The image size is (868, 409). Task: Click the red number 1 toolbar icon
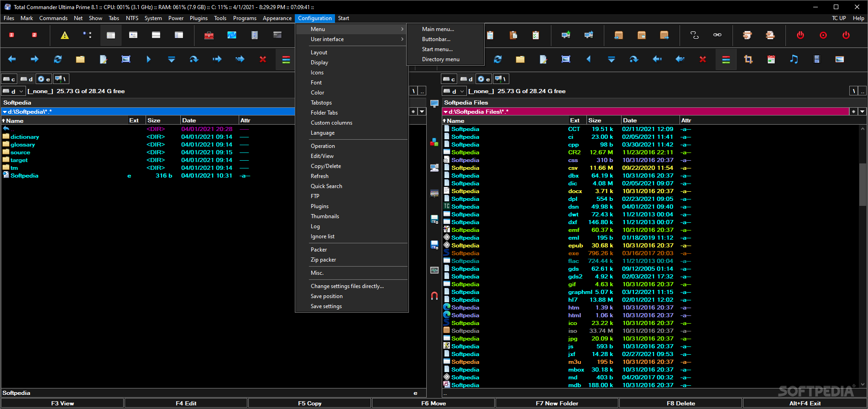pyautogui.click(x=12, y=35)
